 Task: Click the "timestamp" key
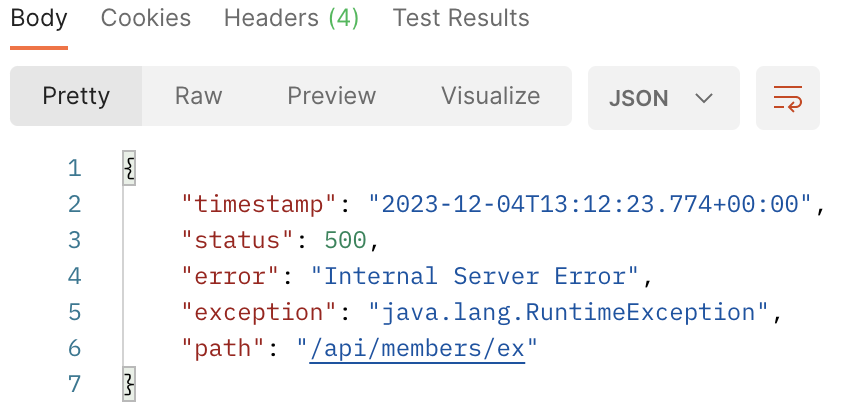pyautogui.click(x=260, y=204)
